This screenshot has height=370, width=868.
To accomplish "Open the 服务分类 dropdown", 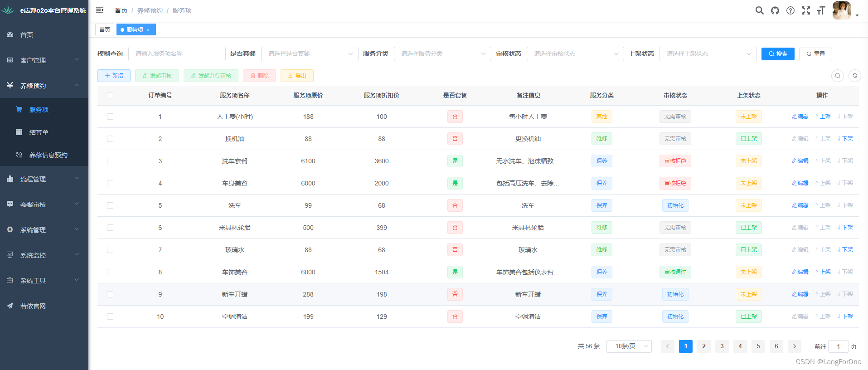I will tap(442, 54).
